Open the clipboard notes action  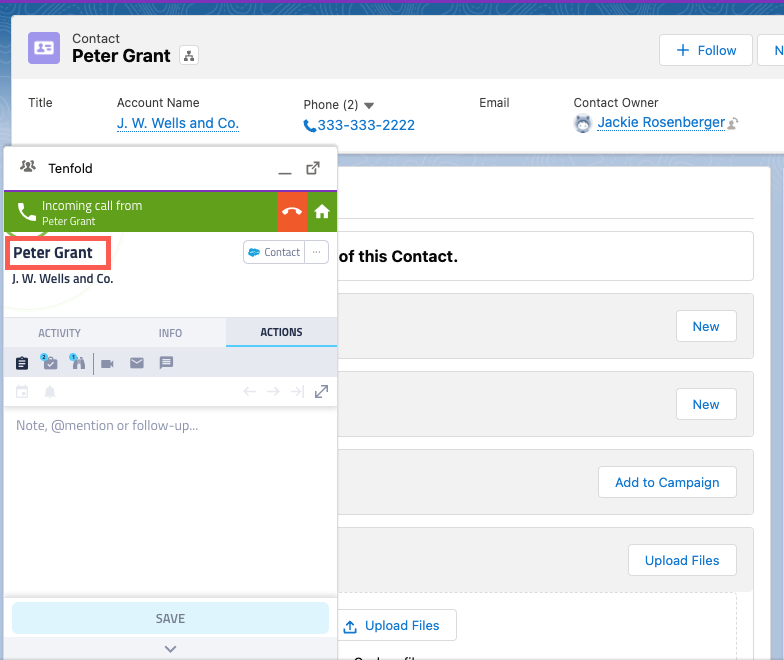point(22,363)
